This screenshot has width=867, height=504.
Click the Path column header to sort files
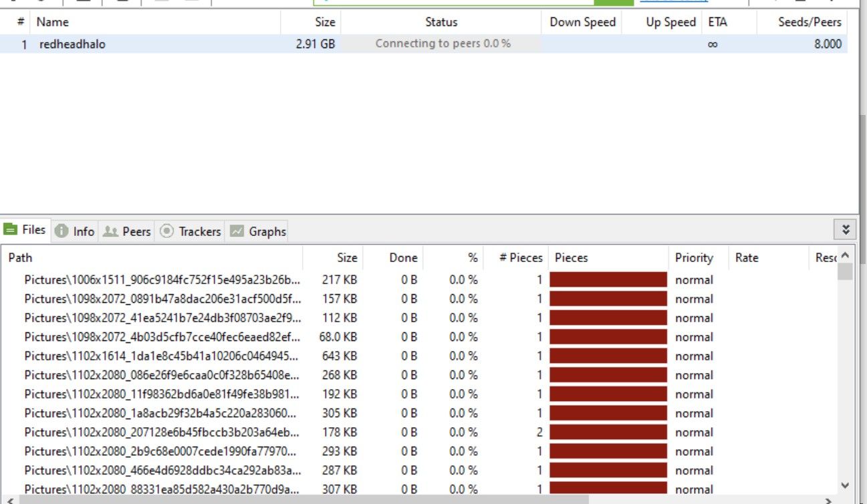click(x=20, y=257)
